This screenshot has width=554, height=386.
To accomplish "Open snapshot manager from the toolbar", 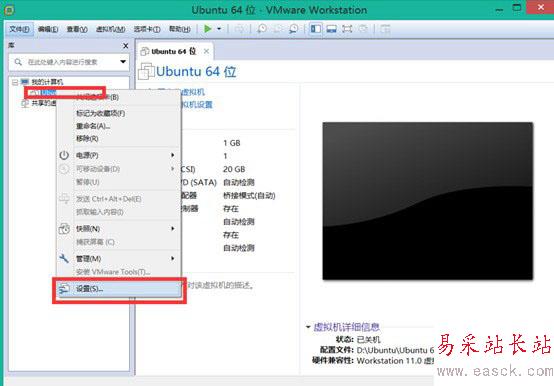I will coord(293,29).
